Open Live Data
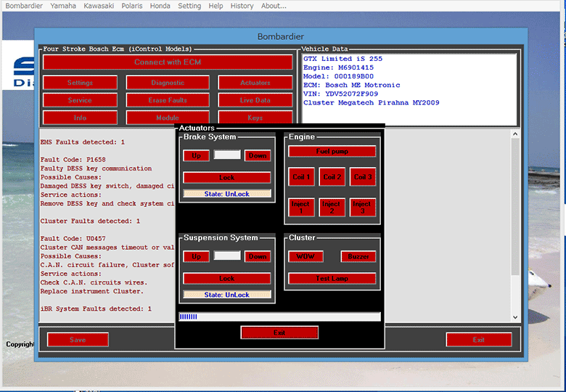Screen dimensions: 566x392 coord(255,100)
